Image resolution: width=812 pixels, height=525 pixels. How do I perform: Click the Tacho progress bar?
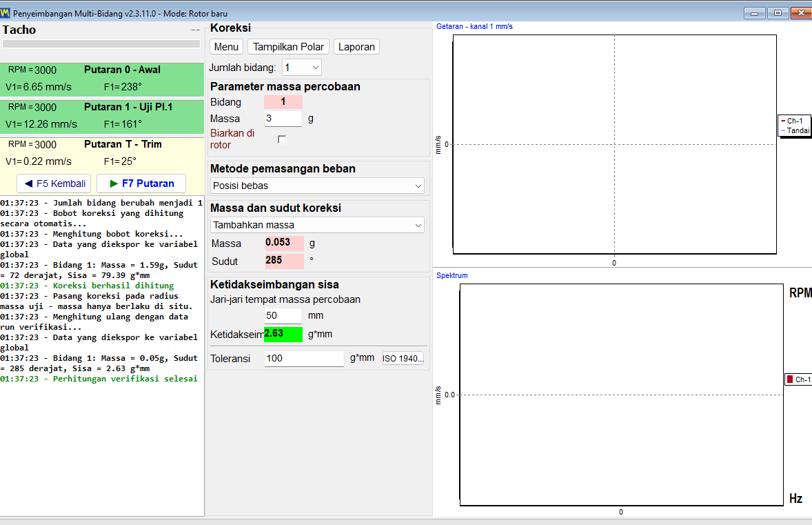[x=101, y=44]
